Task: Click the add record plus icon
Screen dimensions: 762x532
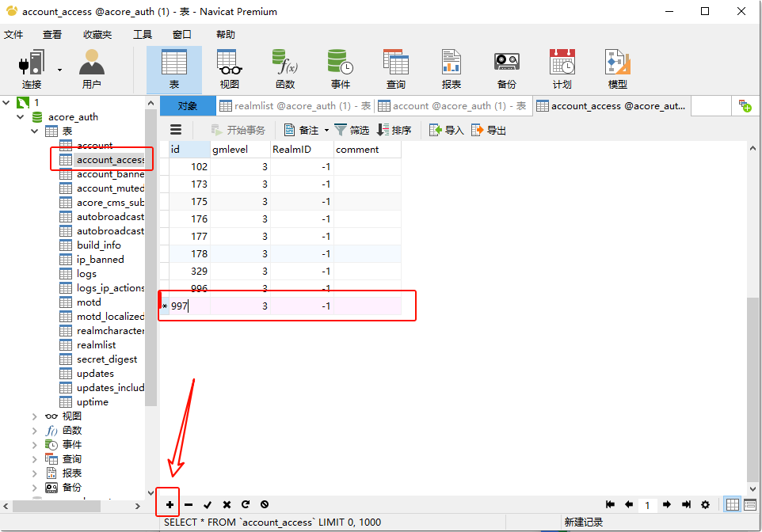Action: (x=170, y=504)
